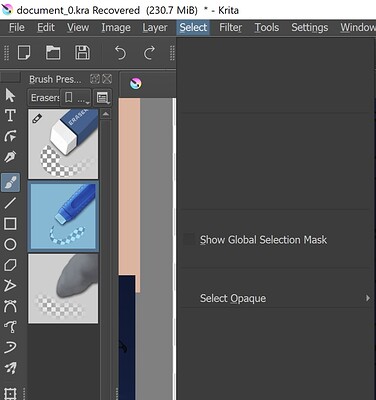Pick the blue pen eraser preset
This screenshot has height=400, width=376.
(x=63, y=216)
